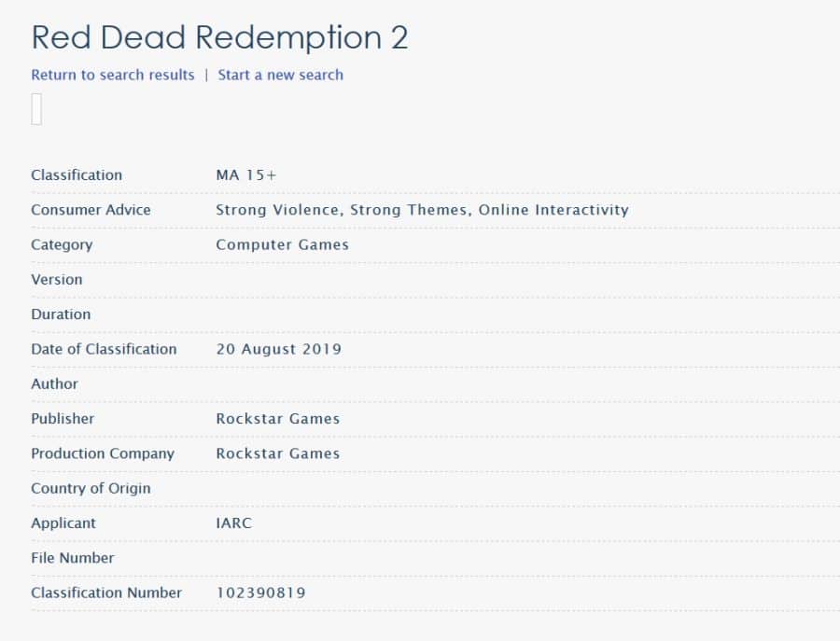Screen dimensions: 840x641
Task: Click the MA 15+ rating value
Action: point(246,175)
